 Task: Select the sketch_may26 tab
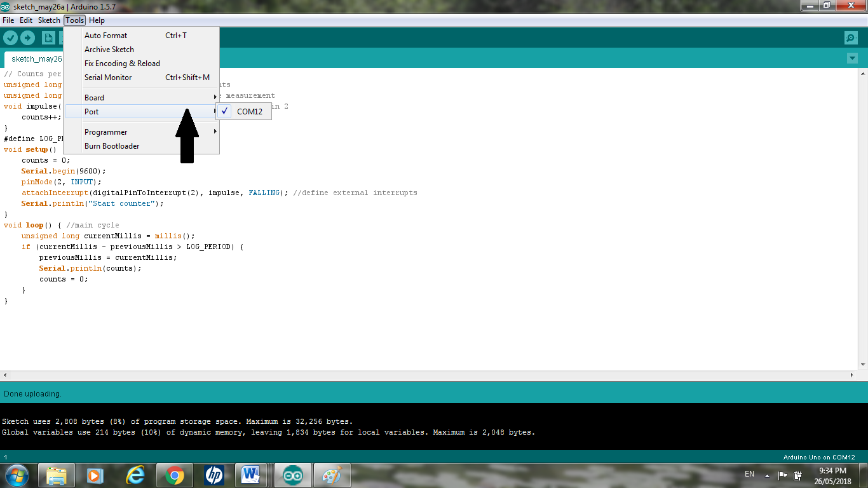(x=34, y=59)
